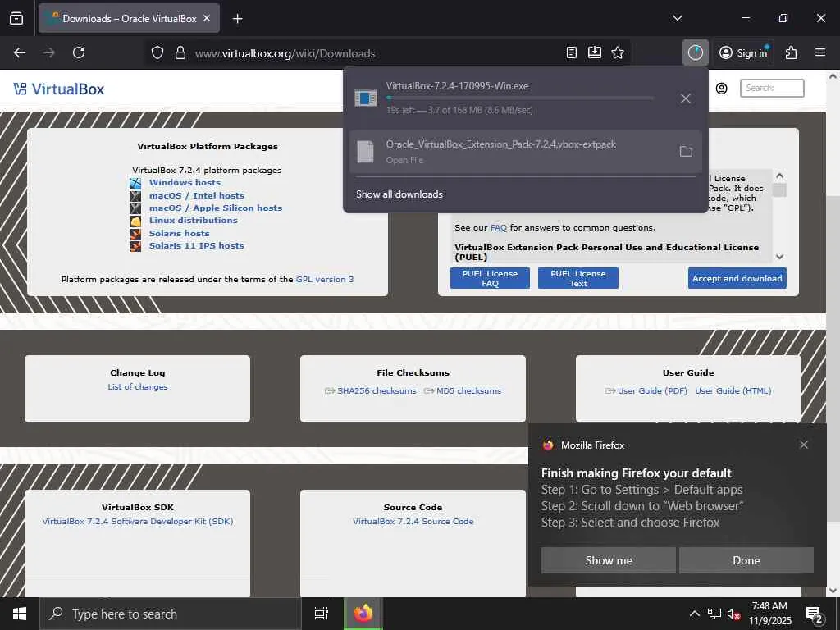Click Accept and download button
The height and width of the screenshot is (630, 840).
(737, 278)
